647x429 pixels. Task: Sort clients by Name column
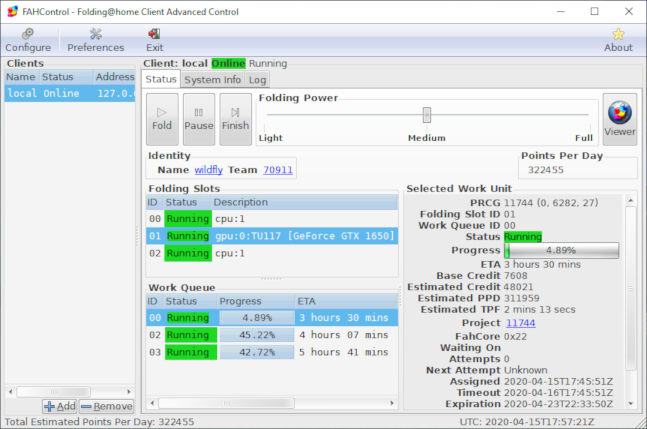[22, 77]
